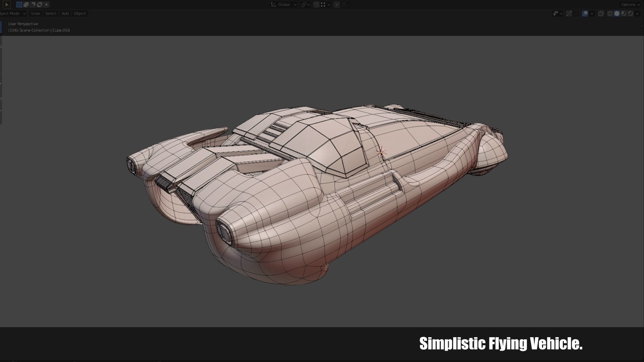The height and width of the screenshot is (362, 644).
Task: Click the snapping element grid icon
Action: [323, 5]
